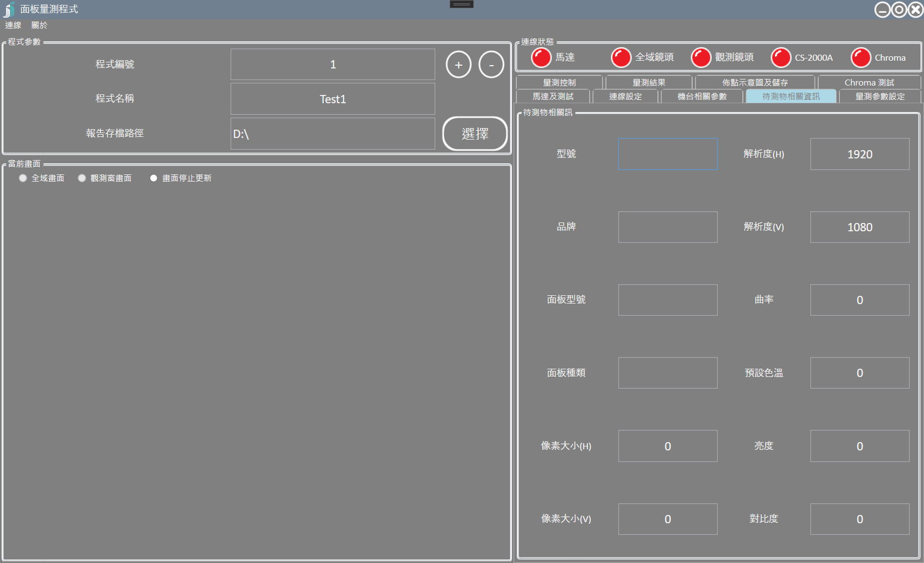Viewport: 924px width, 563px height.
Task: Increase program number with plus button
Action: click(x=458, y=65)
